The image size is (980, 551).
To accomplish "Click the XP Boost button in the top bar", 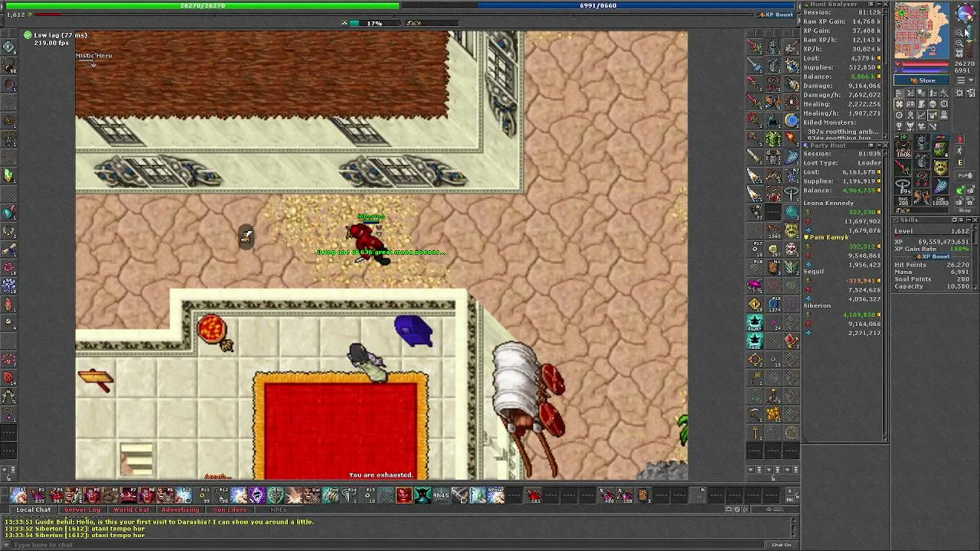I will click(x=776, y=15).
